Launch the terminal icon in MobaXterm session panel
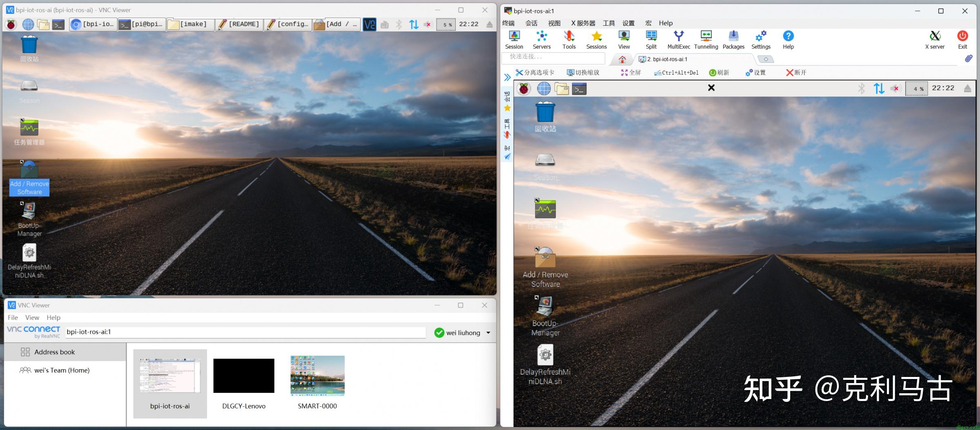This screenshot has width=980, height=430. tap(579, 89)
